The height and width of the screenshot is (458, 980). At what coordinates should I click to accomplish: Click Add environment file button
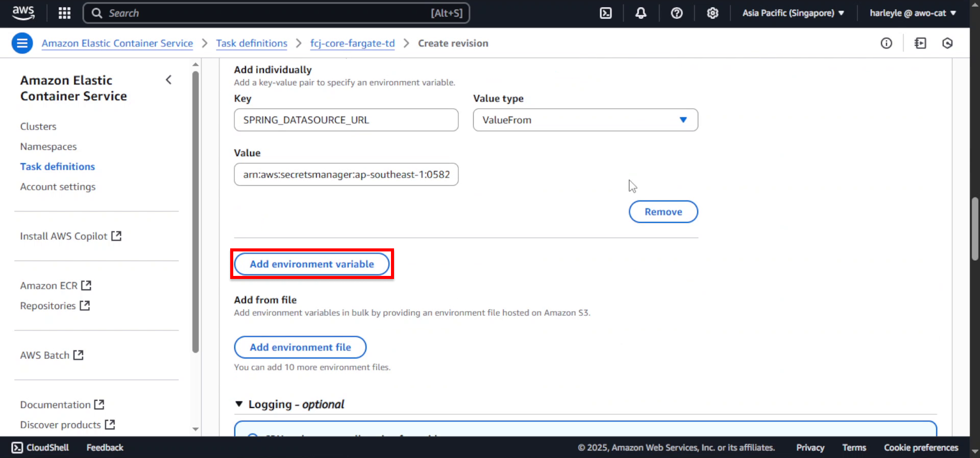[300, 347]
